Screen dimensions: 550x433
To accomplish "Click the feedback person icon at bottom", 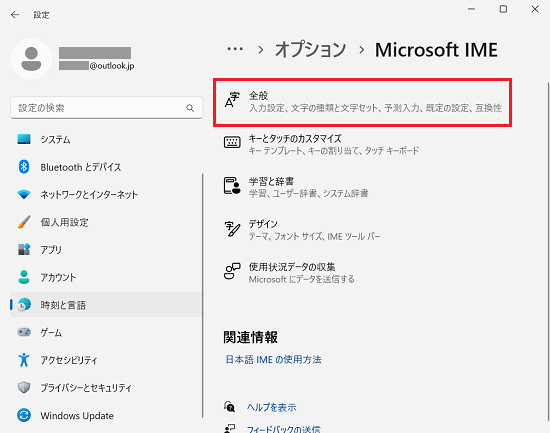I will click(x=229, y=429).
